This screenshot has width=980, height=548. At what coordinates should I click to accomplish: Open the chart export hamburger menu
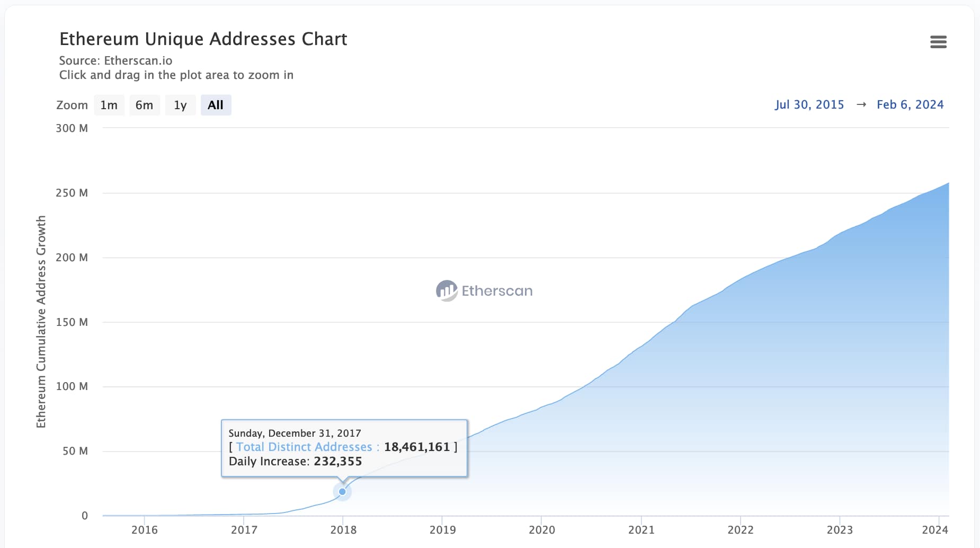pos(938,42)
